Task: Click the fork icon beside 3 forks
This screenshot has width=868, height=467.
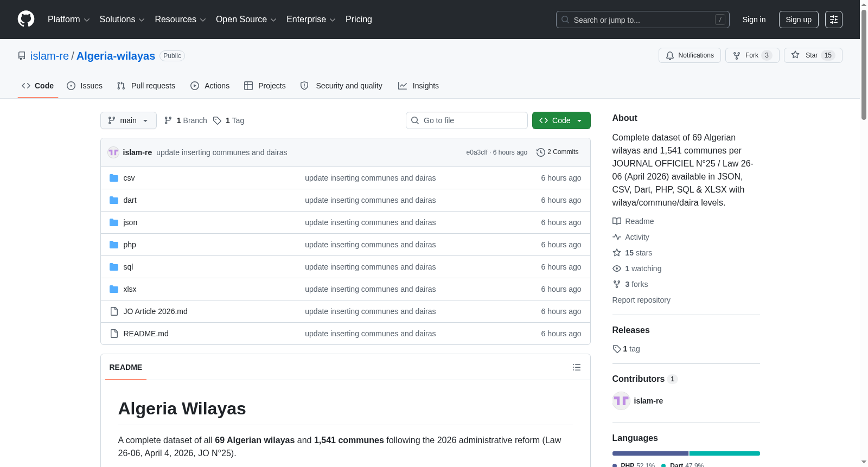Action: 617,284
